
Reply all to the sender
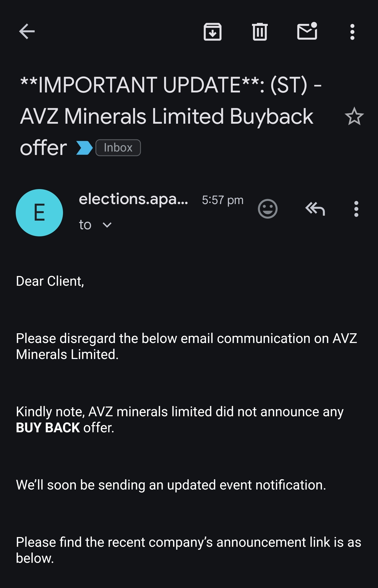point(315,209)
